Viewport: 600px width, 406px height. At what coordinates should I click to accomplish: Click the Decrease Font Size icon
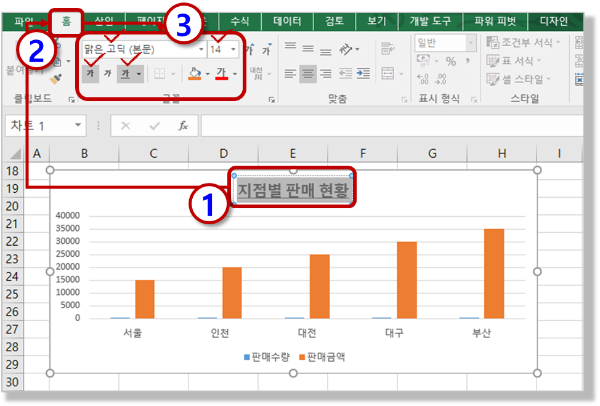267,49
